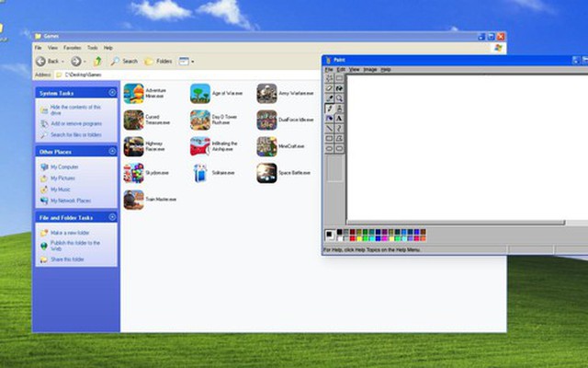Choose the Ellipse shape tool in Paint

pos(329,148)
